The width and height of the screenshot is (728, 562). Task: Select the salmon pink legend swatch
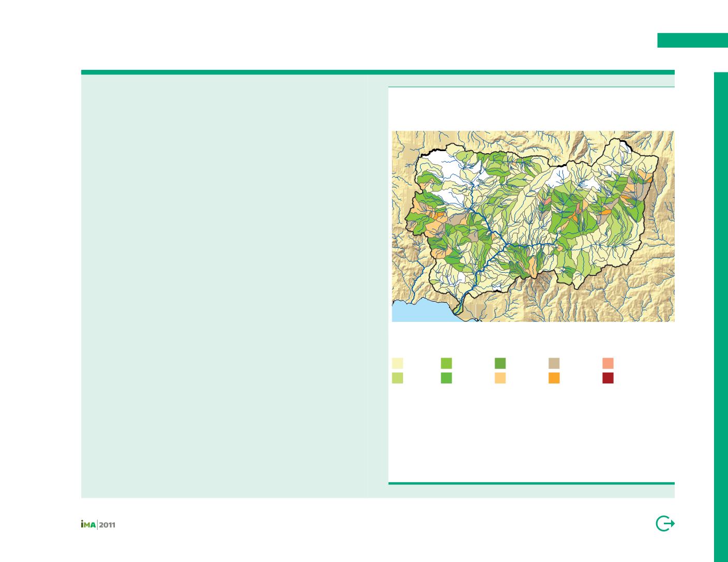[x=608, y=363]
